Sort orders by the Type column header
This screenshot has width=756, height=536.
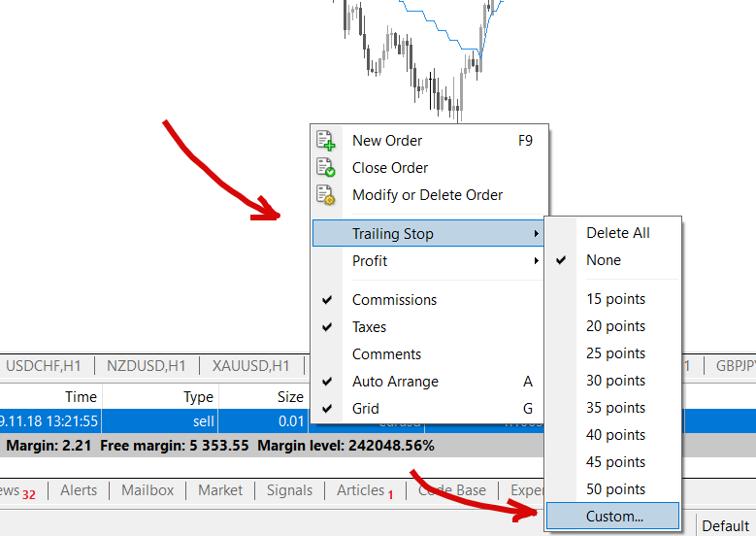coord(160,396)
